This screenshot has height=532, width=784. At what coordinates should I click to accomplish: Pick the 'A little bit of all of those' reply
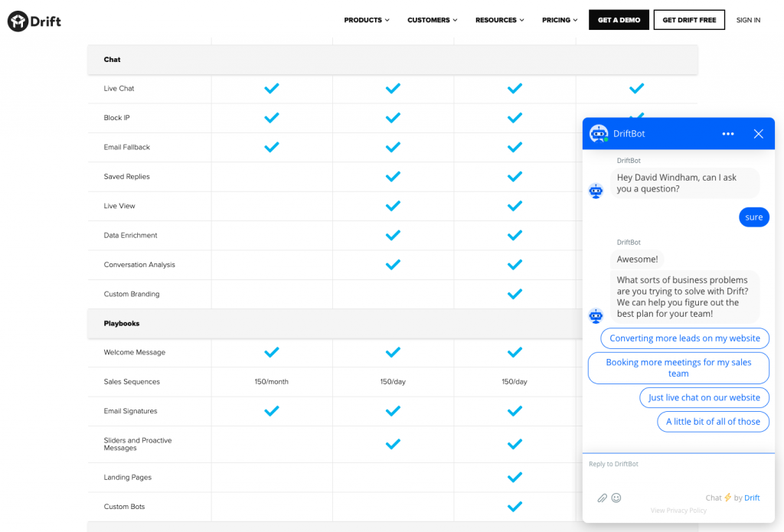click(713, 422)
